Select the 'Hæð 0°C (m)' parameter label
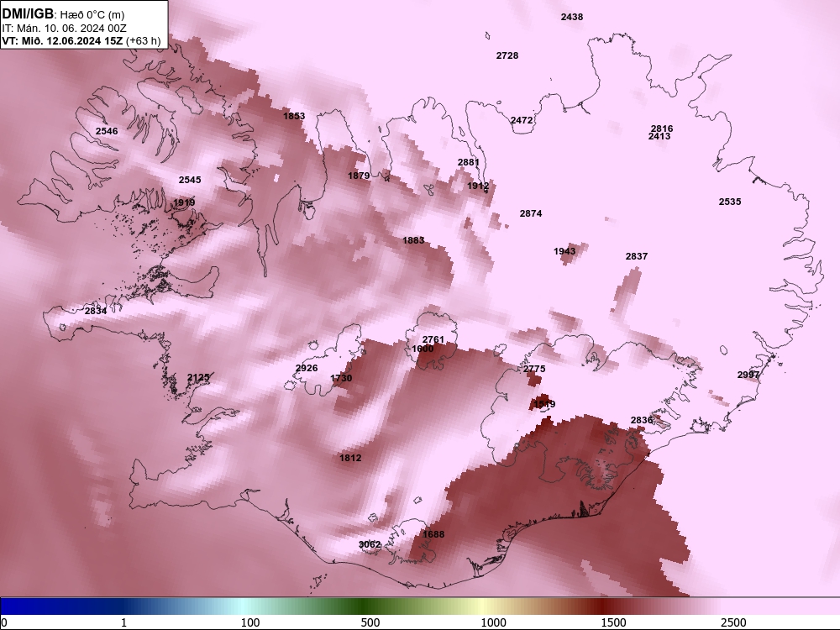Screen dimensions: 840x630 coord(92,14)
